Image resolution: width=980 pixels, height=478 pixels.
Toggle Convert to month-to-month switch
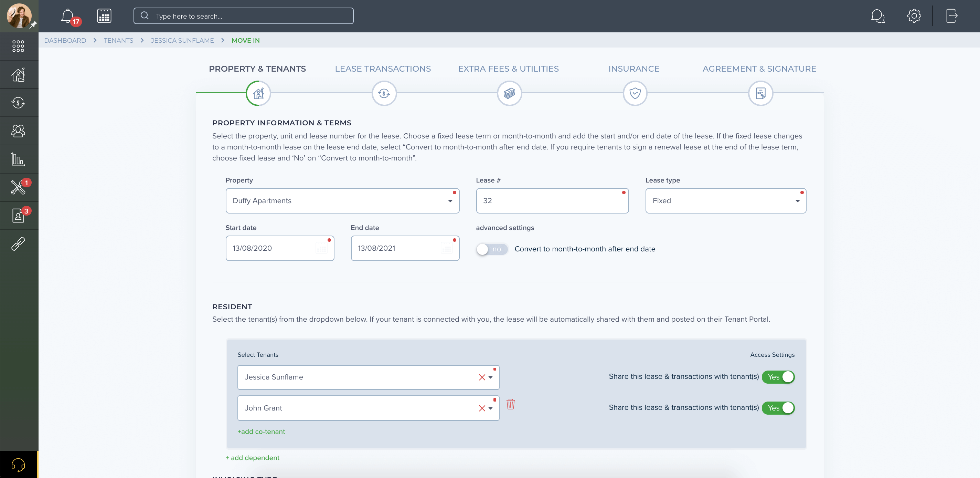click(x=492, y=249)
